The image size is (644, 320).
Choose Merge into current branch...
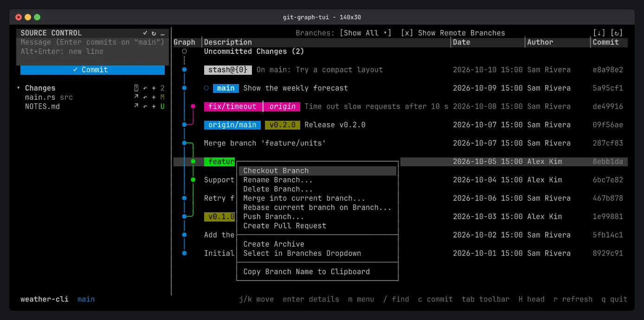318,198
